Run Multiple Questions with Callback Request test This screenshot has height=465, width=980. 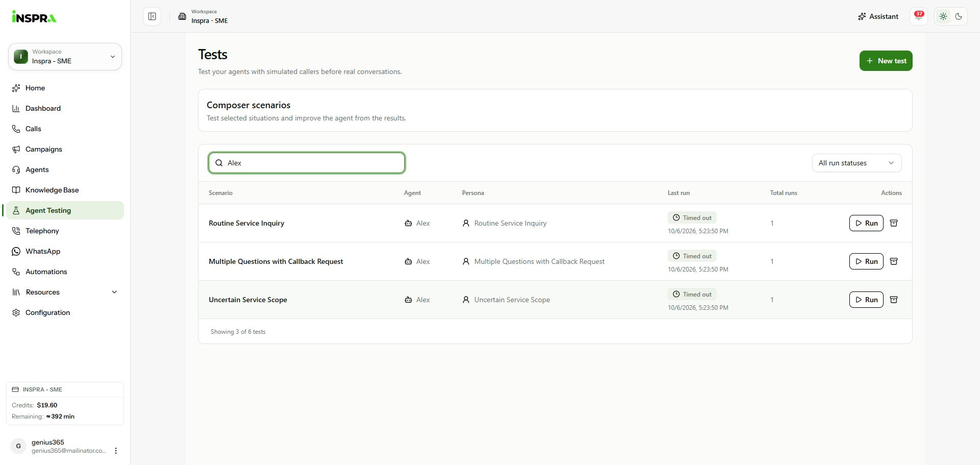click(x=866, y=261)
